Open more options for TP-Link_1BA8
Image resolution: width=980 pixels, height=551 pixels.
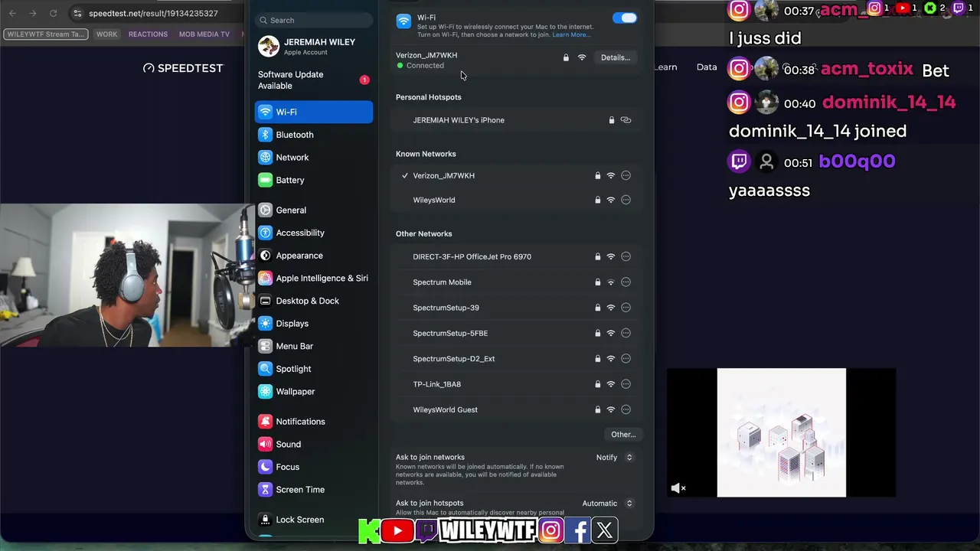pos(626,384)
